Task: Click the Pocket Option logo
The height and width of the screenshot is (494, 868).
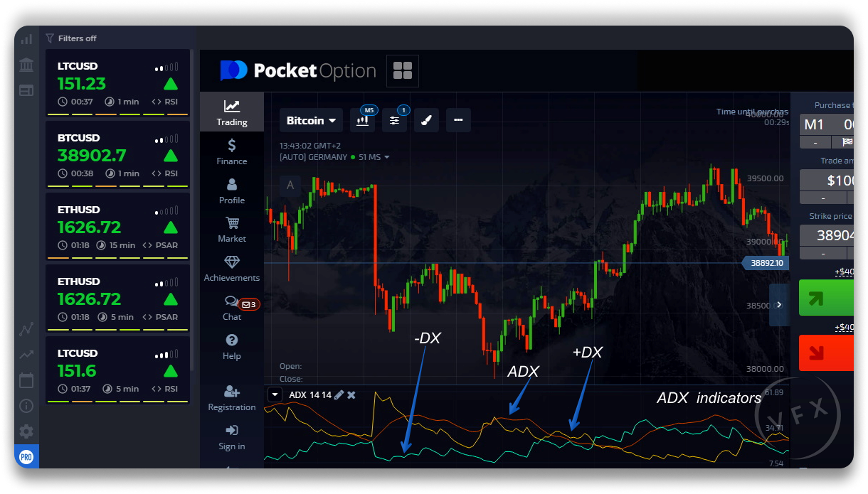Action: (298, 71)
